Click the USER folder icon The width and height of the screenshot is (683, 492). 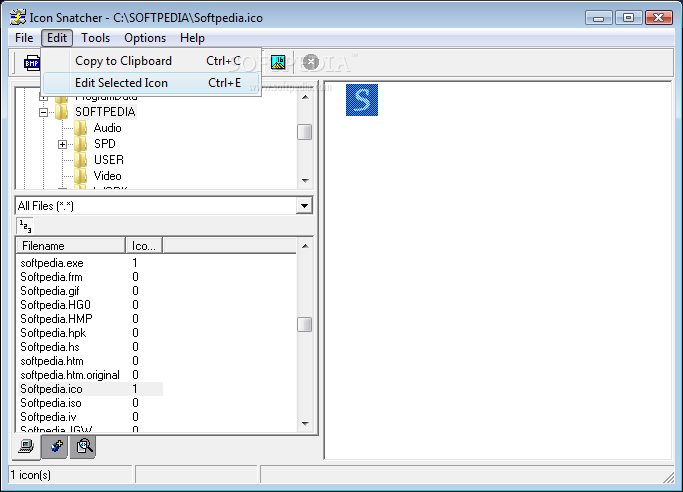(80, 160)
